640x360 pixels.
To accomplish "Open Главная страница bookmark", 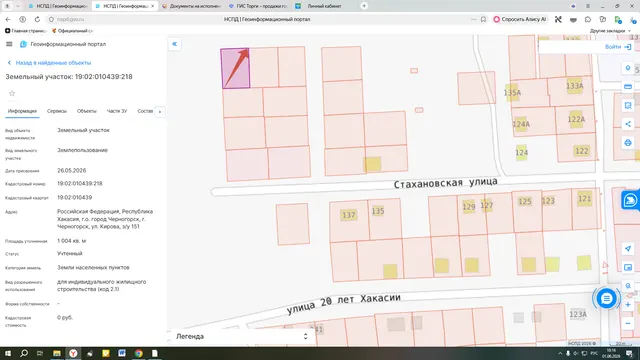I will tap(25, 31).
